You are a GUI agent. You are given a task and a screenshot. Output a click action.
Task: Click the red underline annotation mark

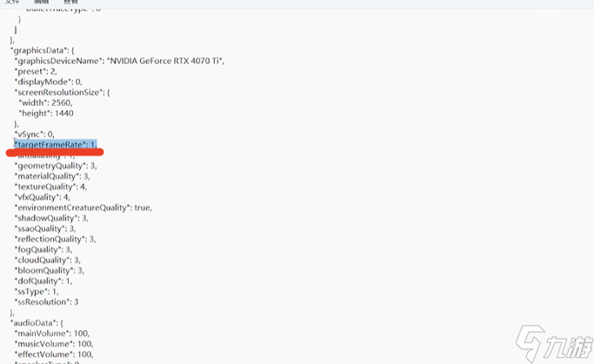[55, 152]
